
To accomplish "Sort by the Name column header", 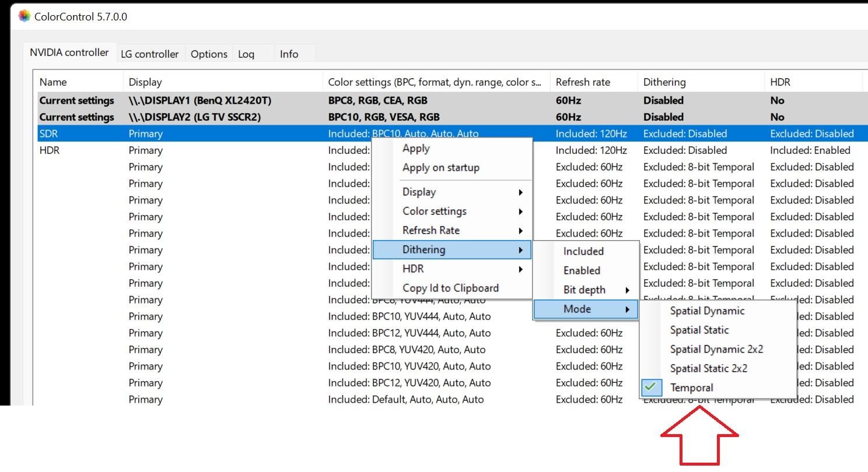I will tap(79, 82).
